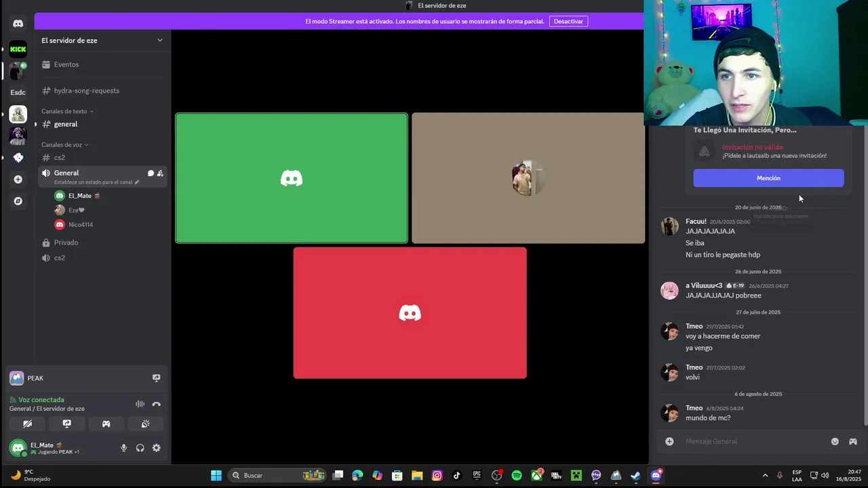Open chat bubble icon on General voice channel
Screen dimensions: 868x488
(x=151, y=173)
